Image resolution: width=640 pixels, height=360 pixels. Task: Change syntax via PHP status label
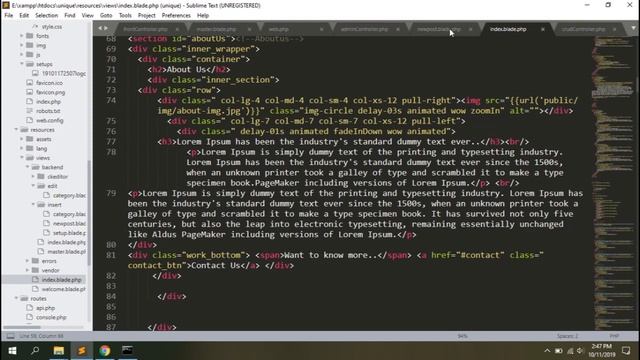point(614,336)
